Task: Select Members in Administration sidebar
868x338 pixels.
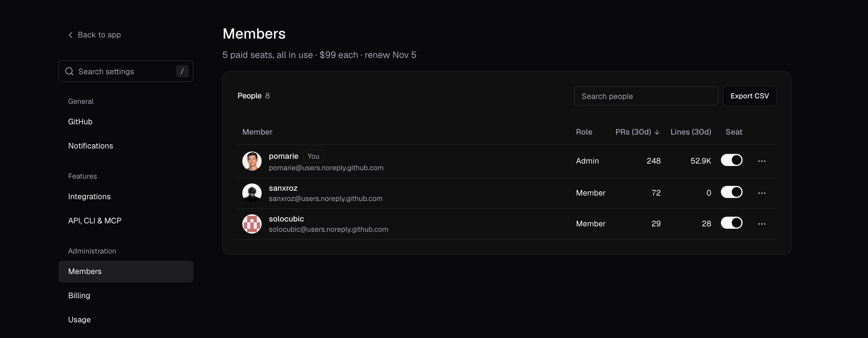Action: [126, 272]
